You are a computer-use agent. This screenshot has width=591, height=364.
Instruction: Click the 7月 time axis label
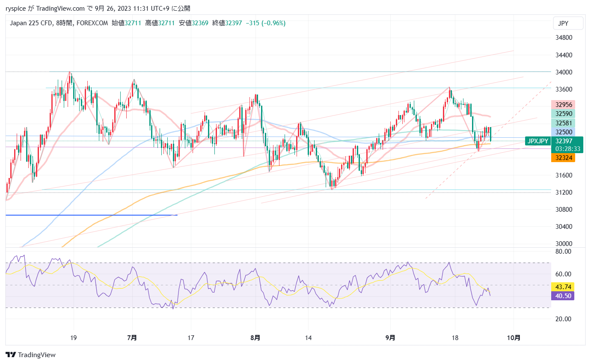click(x=132, y=338)
